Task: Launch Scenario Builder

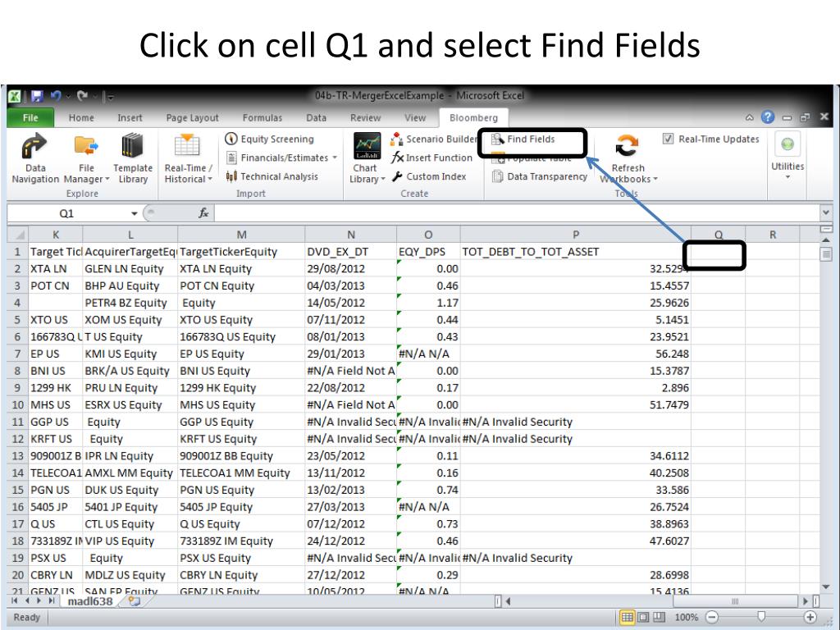Action: click(x=434, y=139)
